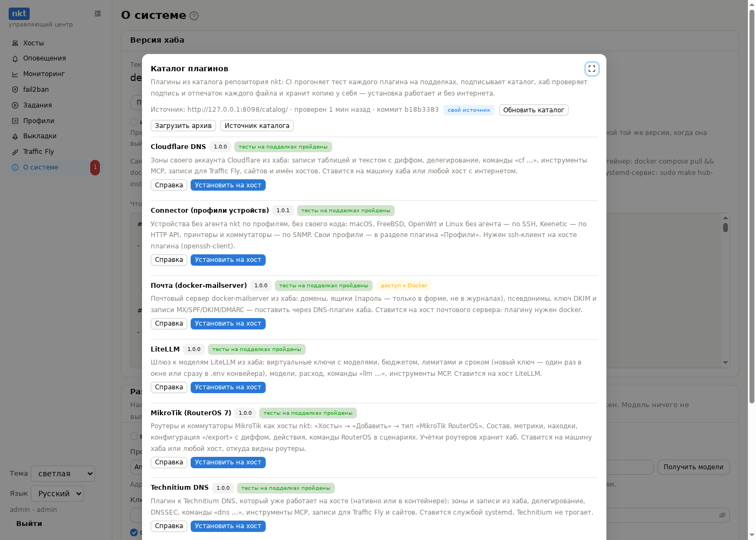This screenshot has width=756, height=540.
Task: Install LiteLLM plugin on host
Action: [x=228, y=387]
